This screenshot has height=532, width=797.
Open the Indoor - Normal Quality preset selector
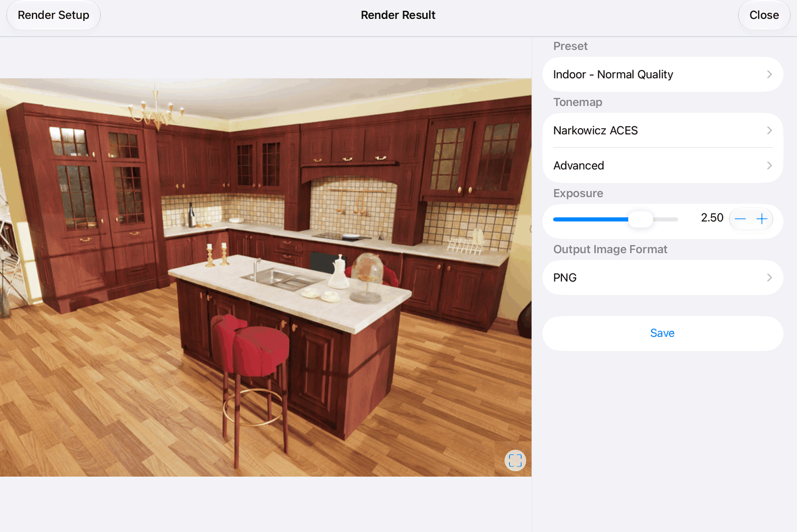[x=663, y=75]
